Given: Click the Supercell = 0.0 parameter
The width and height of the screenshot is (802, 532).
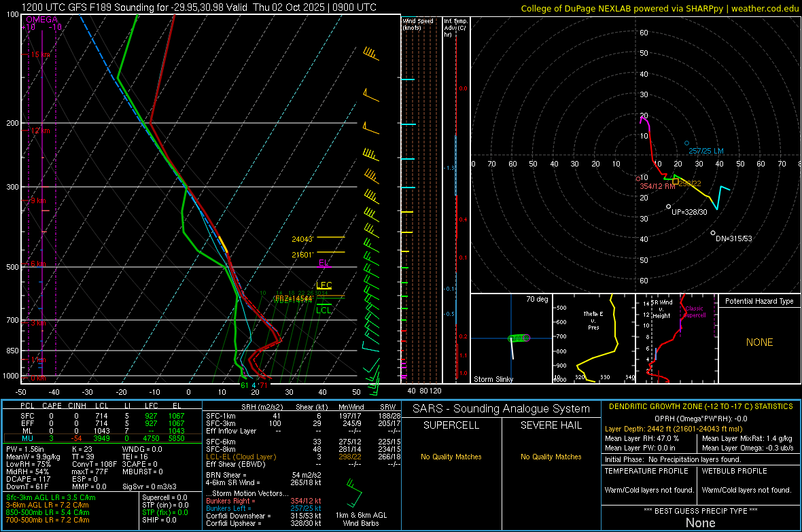Looking at the screenshot, I should point(164,498).
